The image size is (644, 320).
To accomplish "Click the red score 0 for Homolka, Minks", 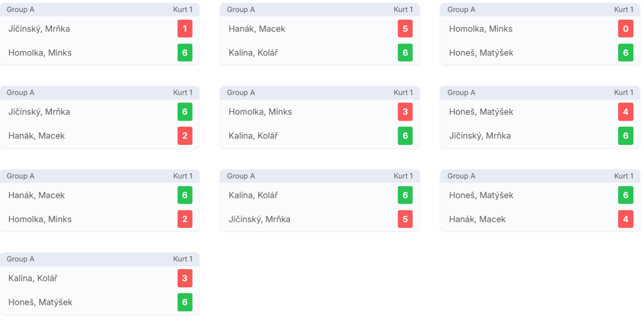I will 625,29.
